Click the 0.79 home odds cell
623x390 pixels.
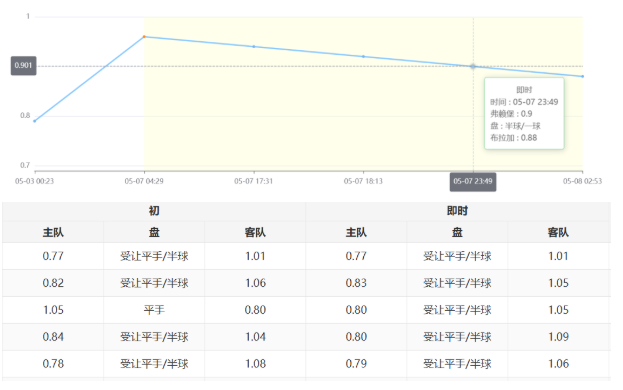(356, 364)
